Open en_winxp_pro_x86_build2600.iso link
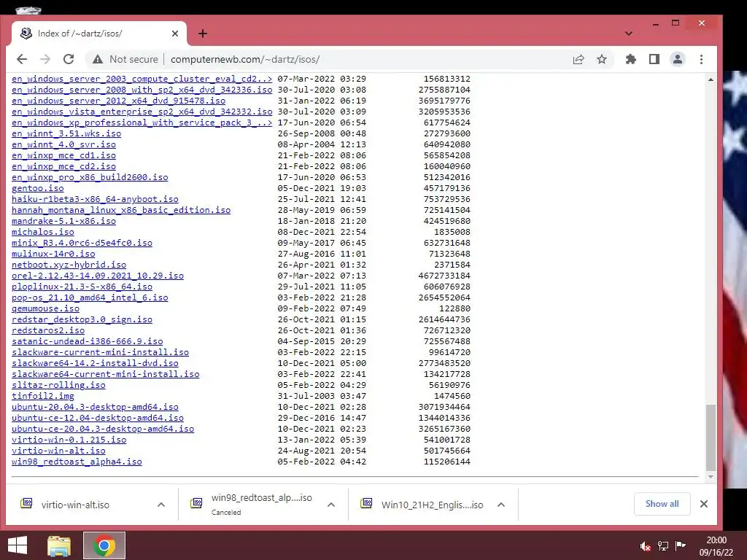This screenshot has height=560, width=747. point(90,178)
